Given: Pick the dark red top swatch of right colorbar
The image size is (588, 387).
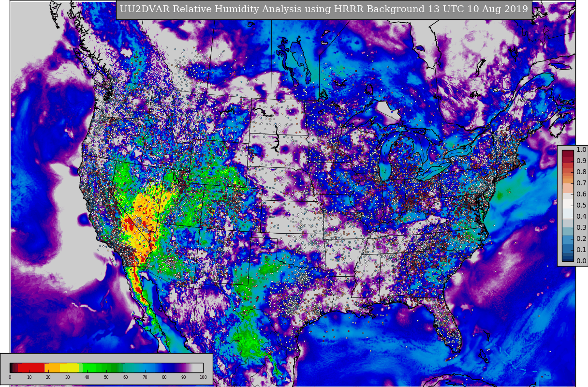Looking at the screenshot, I should 568,153.
